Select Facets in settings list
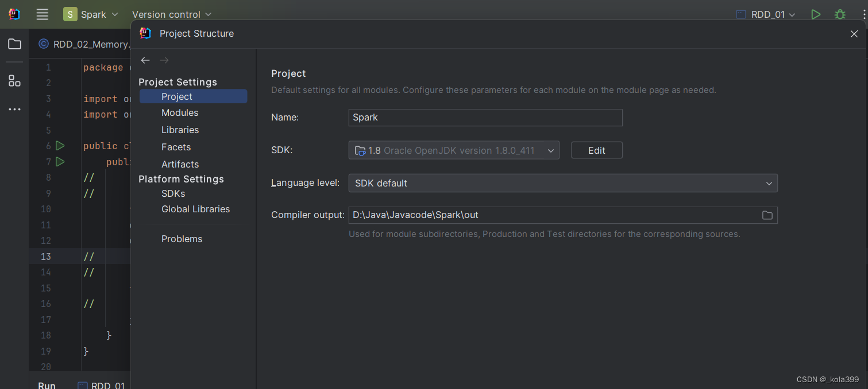This screenshot has width=868, height=389. tap(176, 147)
